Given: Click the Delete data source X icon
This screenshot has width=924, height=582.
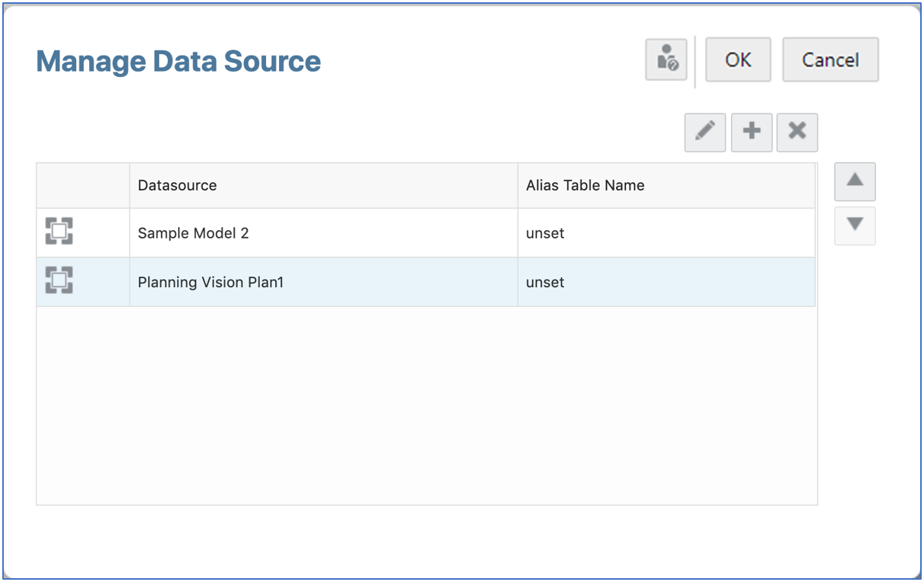Looking at the screenshot, I should tap(797, 132).
